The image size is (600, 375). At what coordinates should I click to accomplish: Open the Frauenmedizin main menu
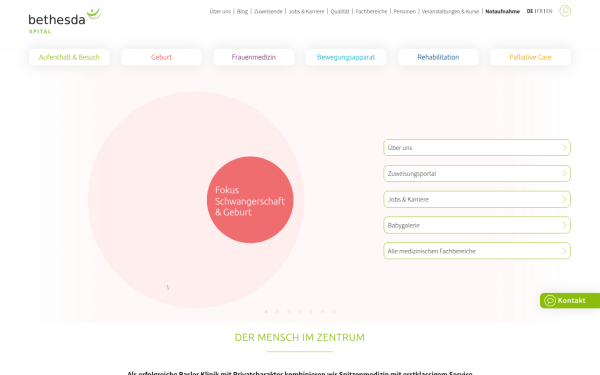coord(254,57)
